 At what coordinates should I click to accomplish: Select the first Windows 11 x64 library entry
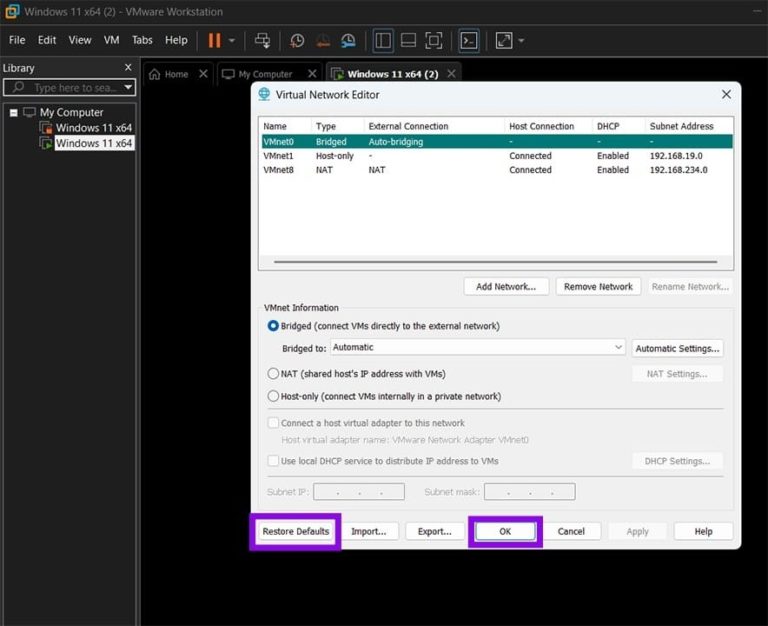point(94,128)
